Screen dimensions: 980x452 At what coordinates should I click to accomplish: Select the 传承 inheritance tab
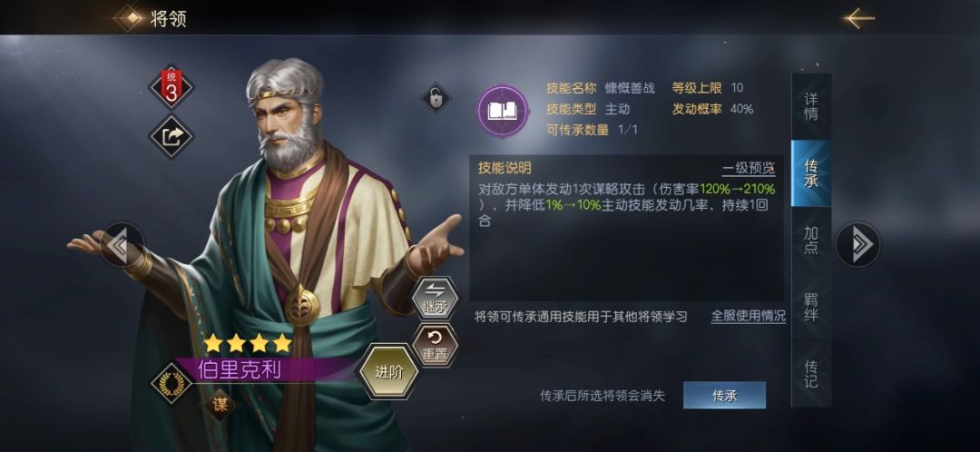coord(810,173)
